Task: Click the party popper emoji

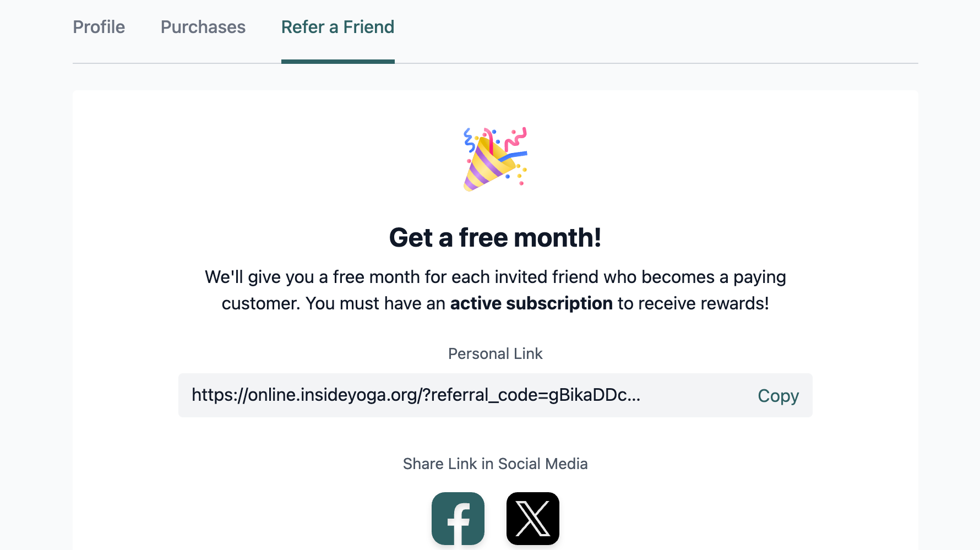Action: (x=496, y=160)
